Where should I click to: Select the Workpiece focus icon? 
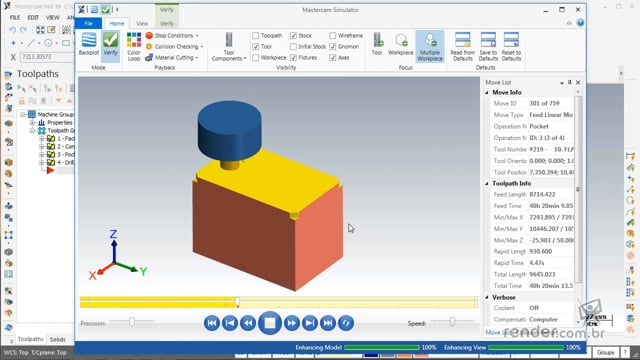point(400,44)
